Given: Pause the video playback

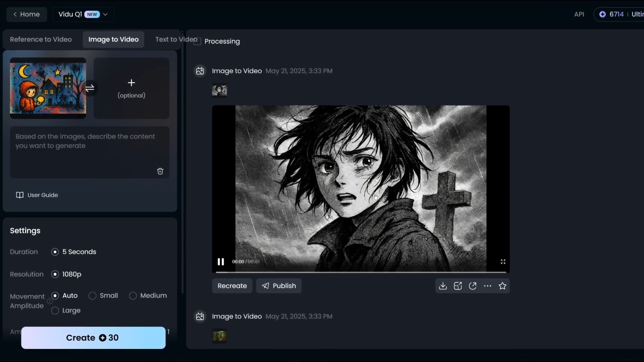Looking at the screenshot, I should 220,261.
